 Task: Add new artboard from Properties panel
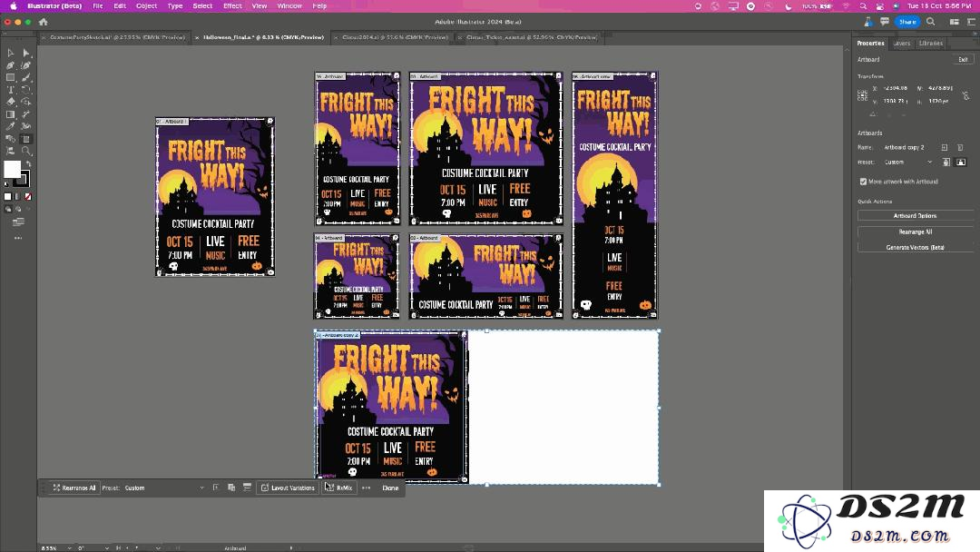pyautogui.click(x=945, y=148)
